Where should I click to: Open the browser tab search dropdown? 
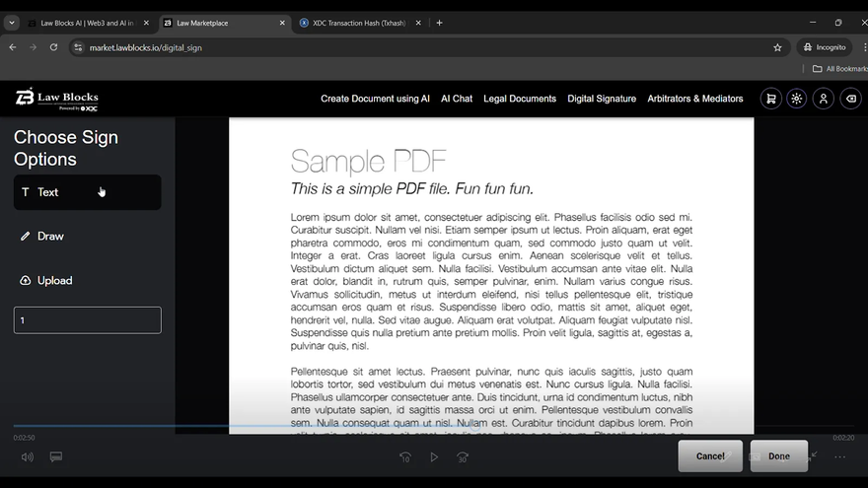pos(12,23)
